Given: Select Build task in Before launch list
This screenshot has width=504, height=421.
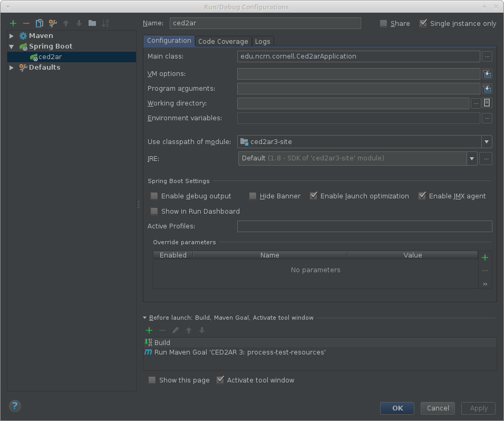Looking at the screenshot, I should (x=320, y=342).
